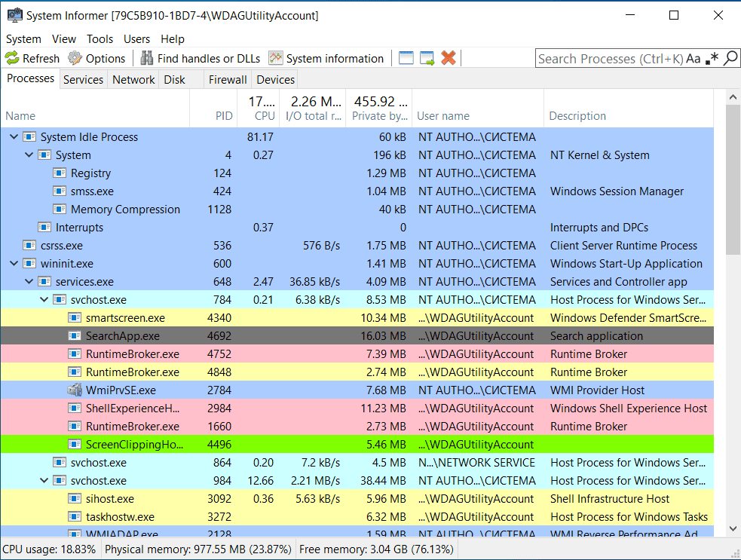Click the System Informer title bar icon
The width and height of the screenshot is (741, 560).
(14, 15)
